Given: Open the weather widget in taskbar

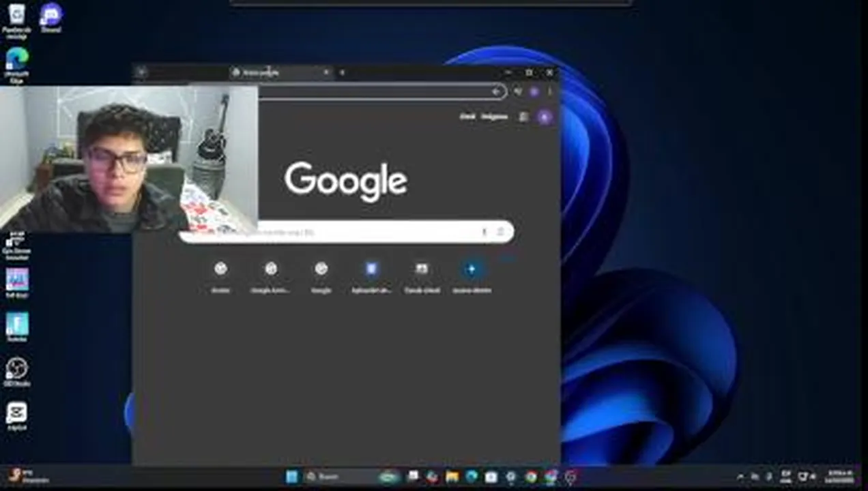Looking at the screenshot, I should [27, 476].
